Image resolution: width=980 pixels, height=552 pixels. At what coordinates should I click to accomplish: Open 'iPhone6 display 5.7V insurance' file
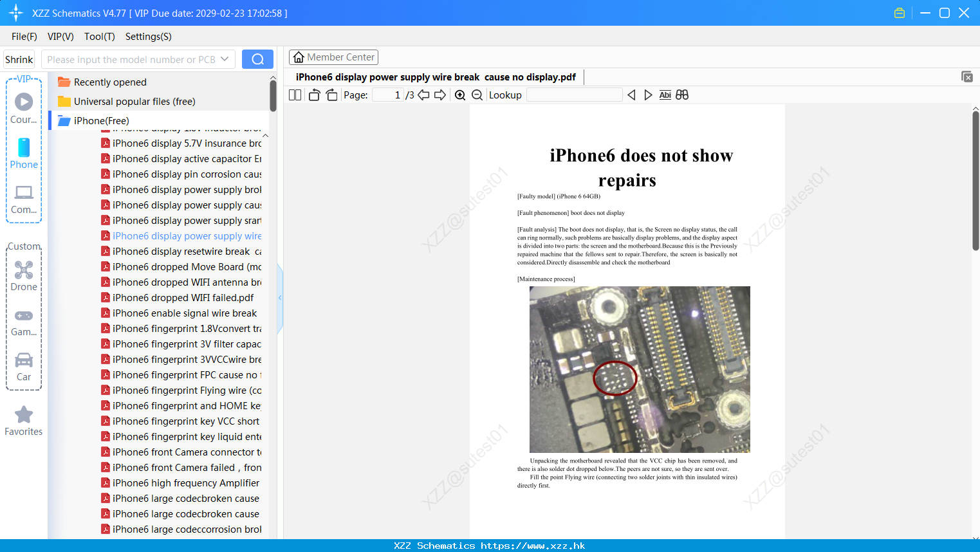[x=181, y=143]
